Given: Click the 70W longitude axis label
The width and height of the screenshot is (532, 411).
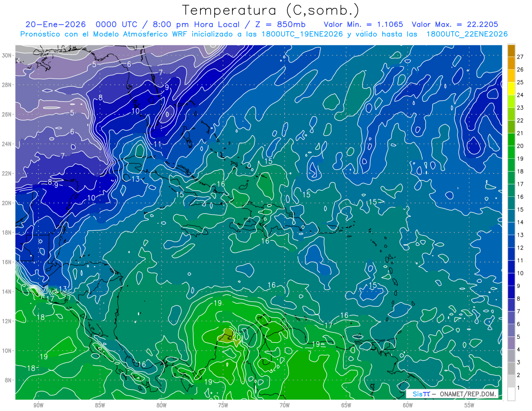Looking at the screenshot, I should tap(285, 405).
